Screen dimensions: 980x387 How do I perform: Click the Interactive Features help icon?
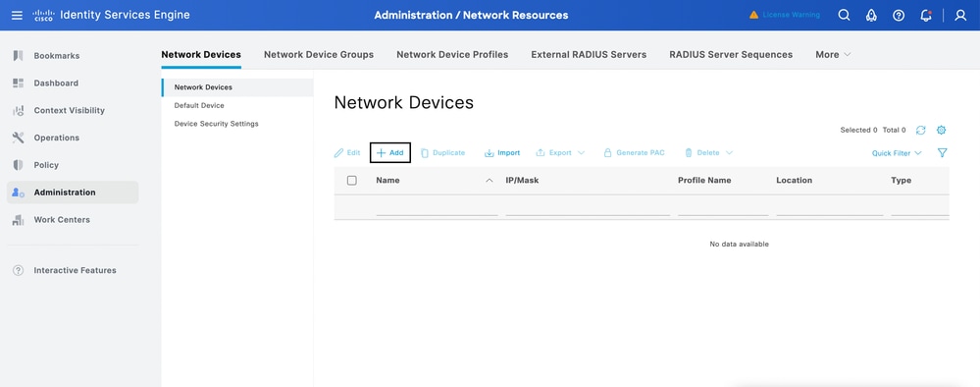(18, 270)
